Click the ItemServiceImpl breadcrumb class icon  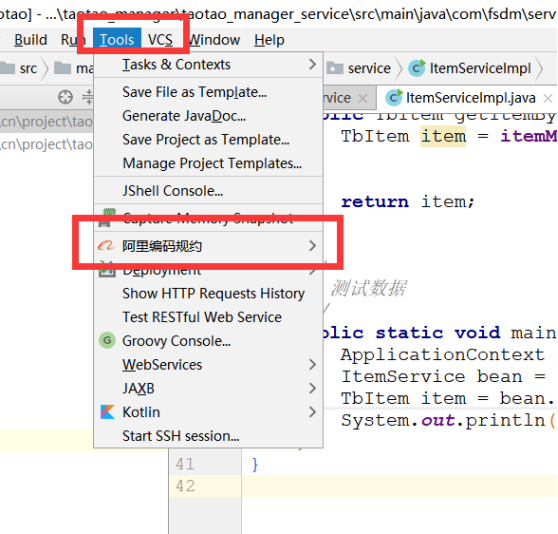pos(417,68)
